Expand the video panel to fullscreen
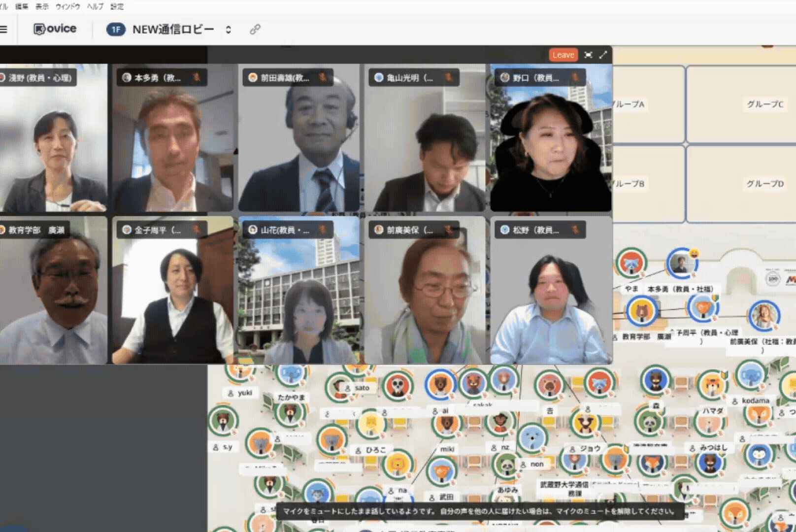796x532 pixels. tap(603, 55)
